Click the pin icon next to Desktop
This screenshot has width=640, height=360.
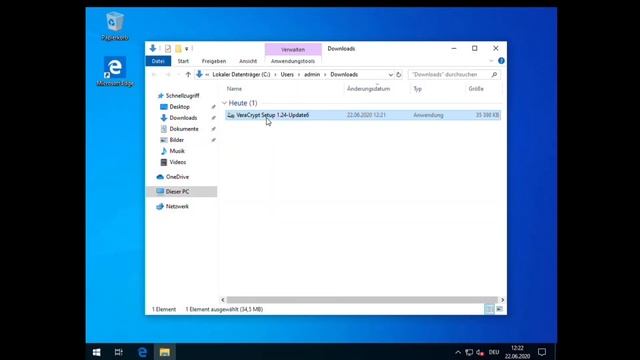pyautogui.click(x=213, y=107)
